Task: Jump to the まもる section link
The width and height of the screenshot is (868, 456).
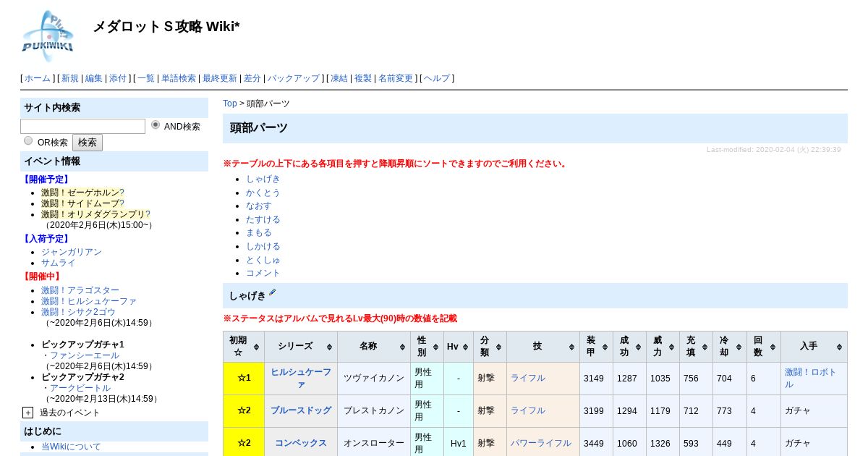Action: coord(259,232)
